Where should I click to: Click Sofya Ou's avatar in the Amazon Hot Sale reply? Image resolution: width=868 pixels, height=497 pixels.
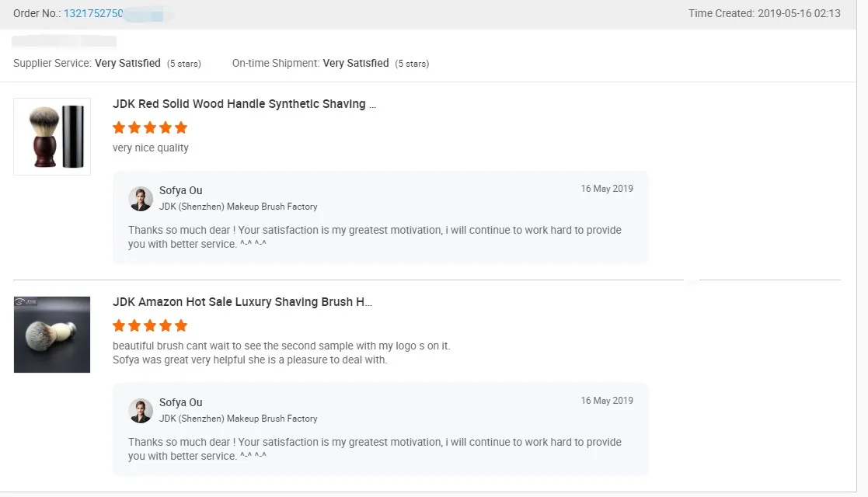(x=141, y=411)
